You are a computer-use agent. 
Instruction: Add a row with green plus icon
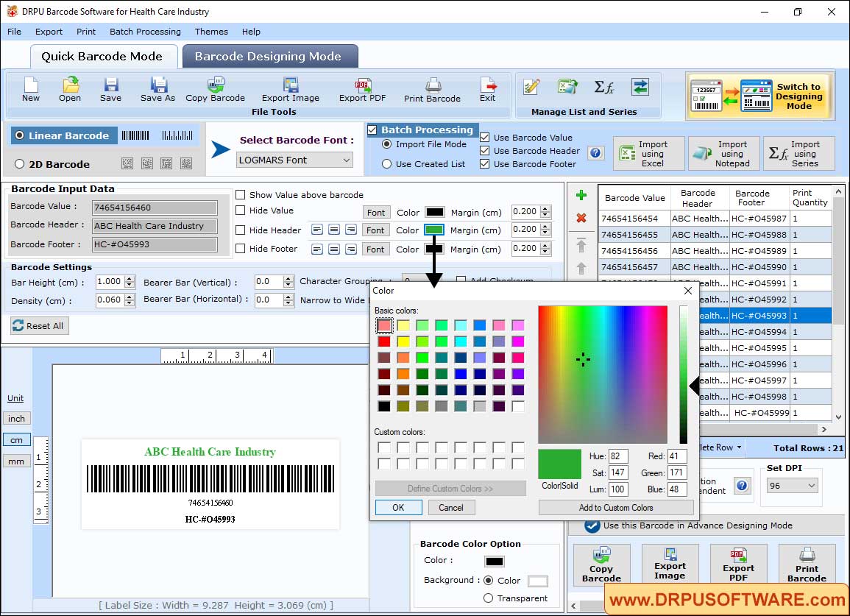pos(581,195)
